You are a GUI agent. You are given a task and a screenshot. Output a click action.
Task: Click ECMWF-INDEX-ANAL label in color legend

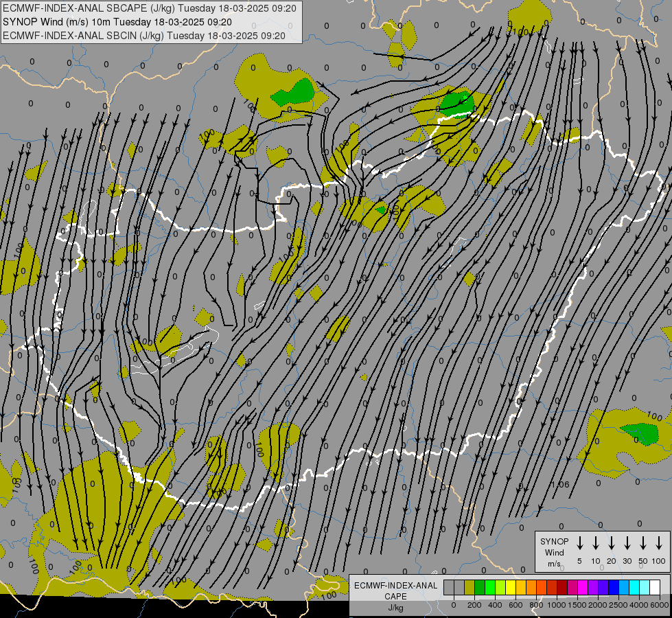pyautogui.click(x=395, y=586)
